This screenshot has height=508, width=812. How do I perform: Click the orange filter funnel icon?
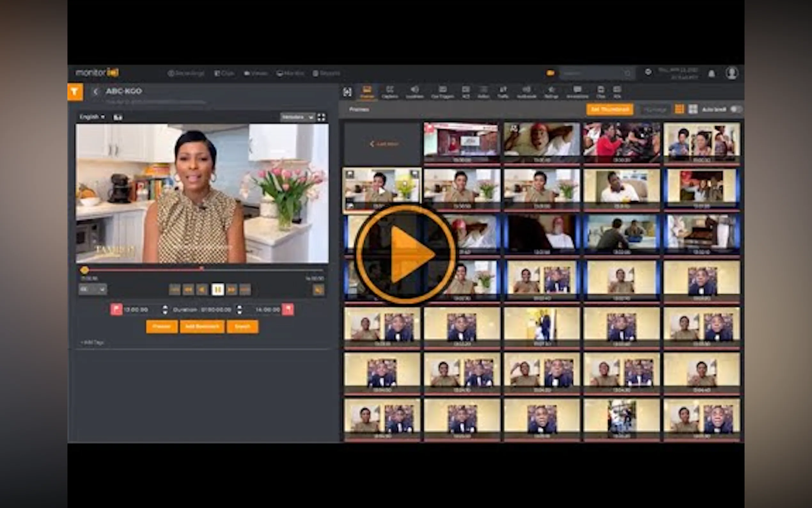pyautogui.click(x=75, y=92)
